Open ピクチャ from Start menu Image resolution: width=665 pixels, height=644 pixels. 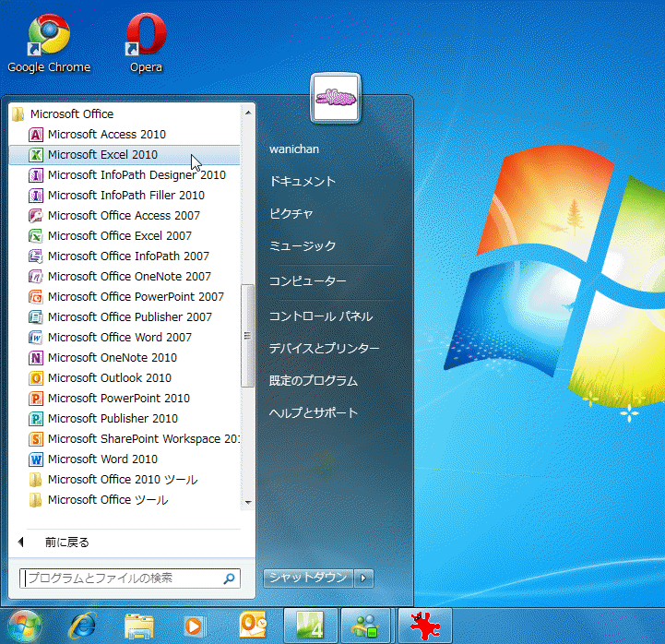point(291,213)
